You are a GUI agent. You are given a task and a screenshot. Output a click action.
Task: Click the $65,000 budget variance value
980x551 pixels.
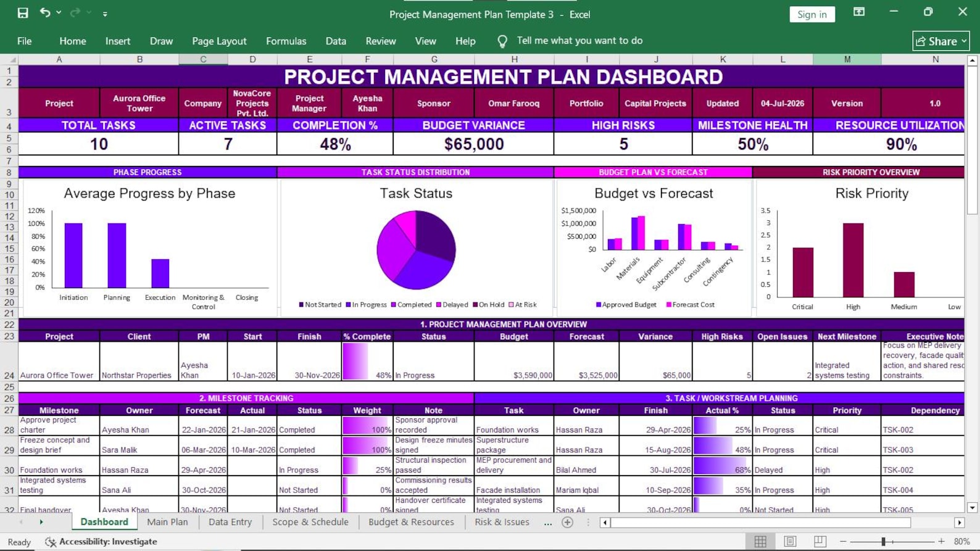coord(473,144)
